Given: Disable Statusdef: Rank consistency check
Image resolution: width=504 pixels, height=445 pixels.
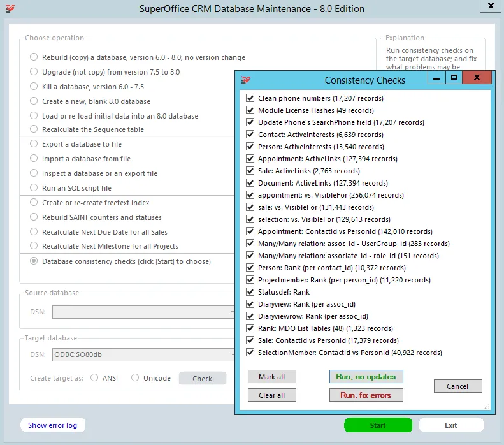Looking at the screenshot, I should coord(250,292).
